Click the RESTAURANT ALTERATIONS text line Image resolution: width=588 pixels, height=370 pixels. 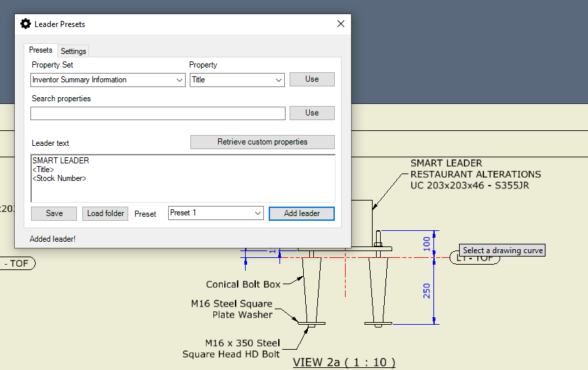475,174
